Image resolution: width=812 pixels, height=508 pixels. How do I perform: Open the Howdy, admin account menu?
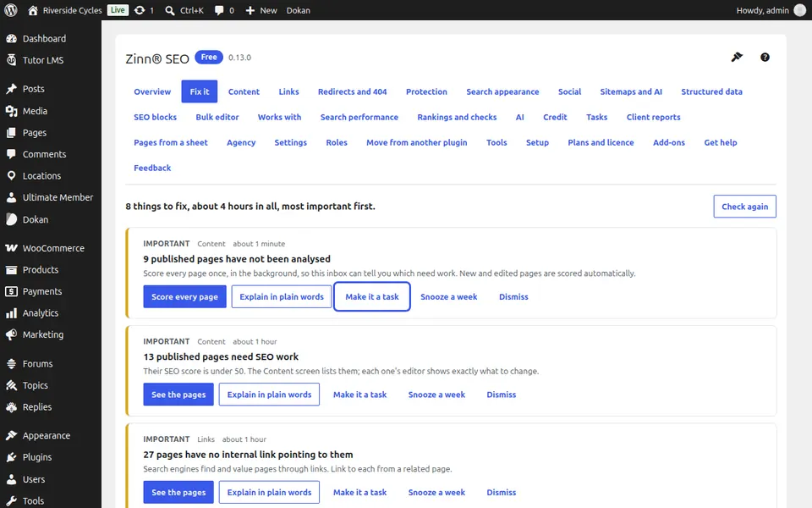(x=771, y=10)
